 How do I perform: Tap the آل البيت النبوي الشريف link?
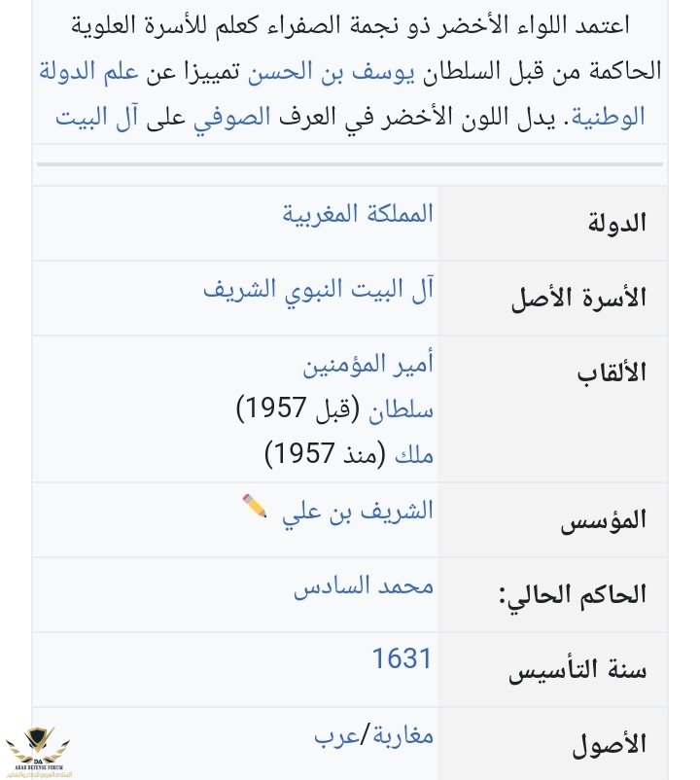pyautogui.click(x=318, y=289)
